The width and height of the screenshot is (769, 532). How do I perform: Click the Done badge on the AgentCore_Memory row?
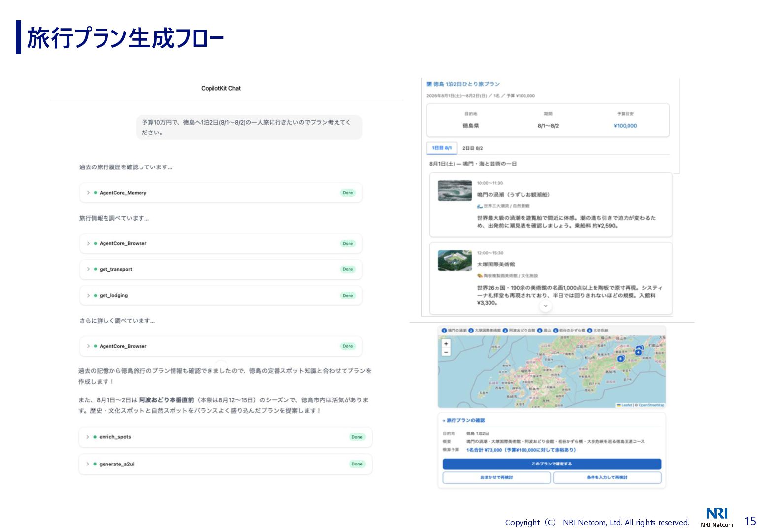(348, 193)
